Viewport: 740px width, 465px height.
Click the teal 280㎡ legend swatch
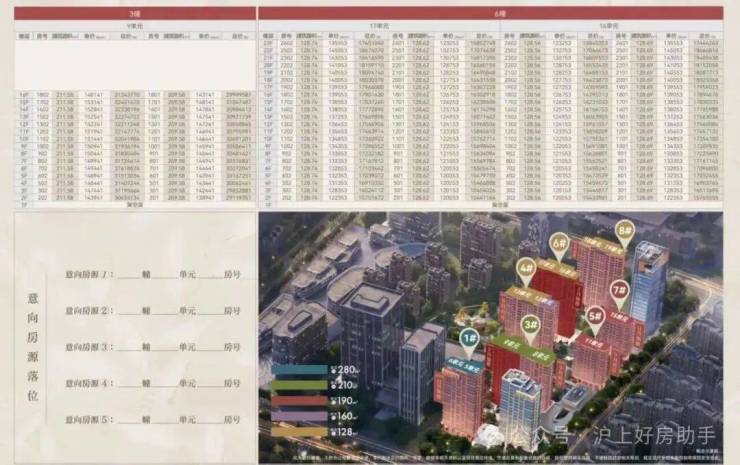(300, 370)
